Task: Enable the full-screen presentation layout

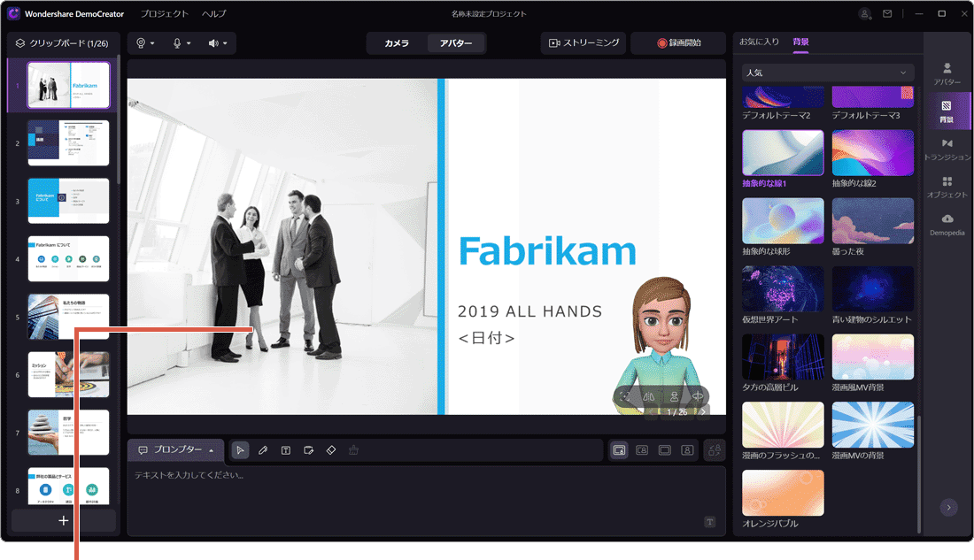Action: pyautogui.click(x=666, y=450)
